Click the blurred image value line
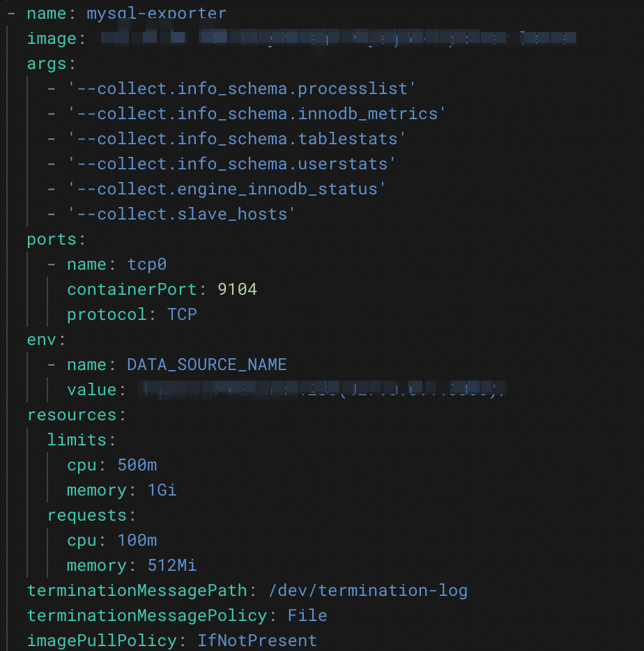644x651 pixels. click(338, 38)
